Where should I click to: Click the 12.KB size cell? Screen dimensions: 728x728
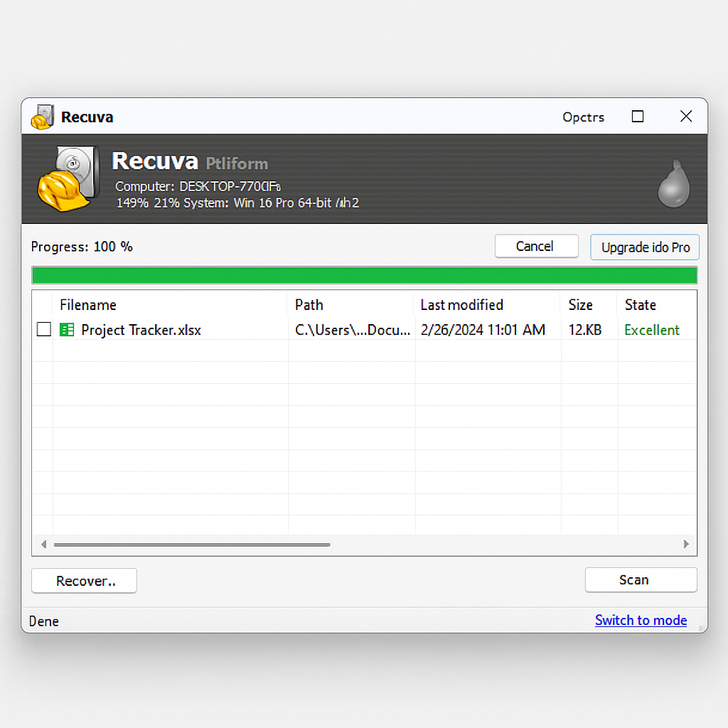click(585, 330)
